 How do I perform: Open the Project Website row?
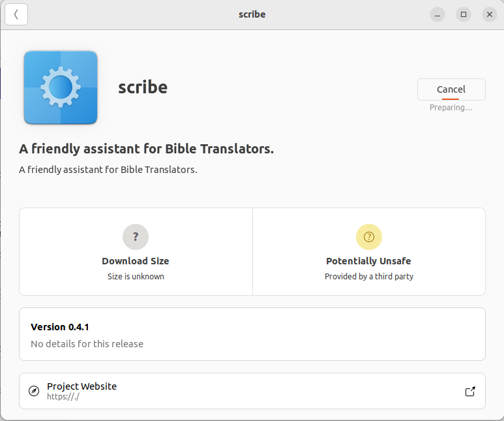pos(252,391)
